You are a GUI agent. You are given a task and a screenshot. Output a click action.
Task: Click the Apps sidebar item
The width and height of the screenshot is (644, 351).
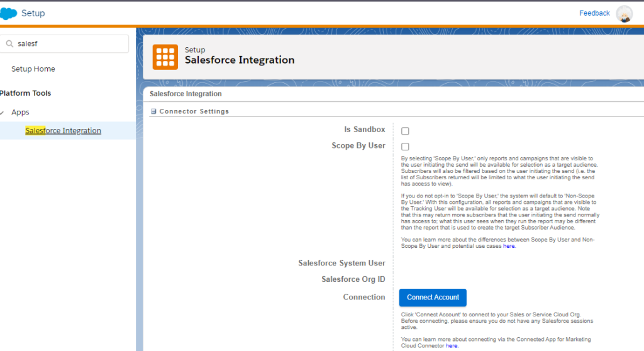pos(20,112)
